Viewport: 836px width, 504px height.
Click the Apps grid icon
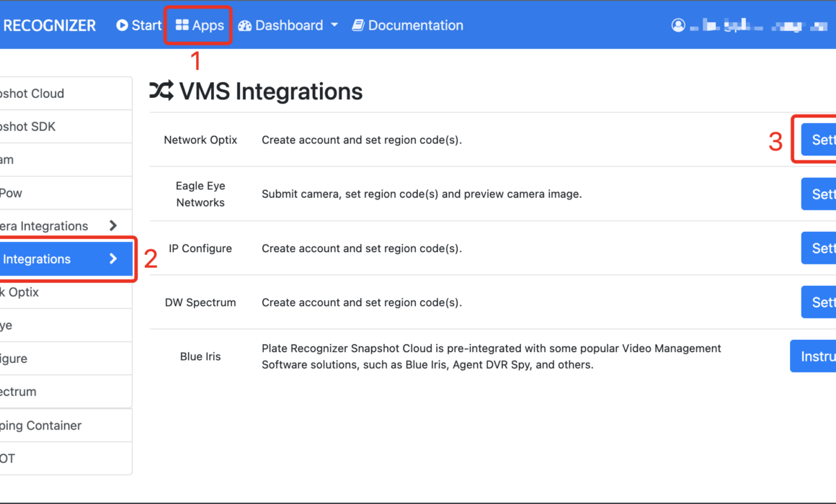click(182, 25)
